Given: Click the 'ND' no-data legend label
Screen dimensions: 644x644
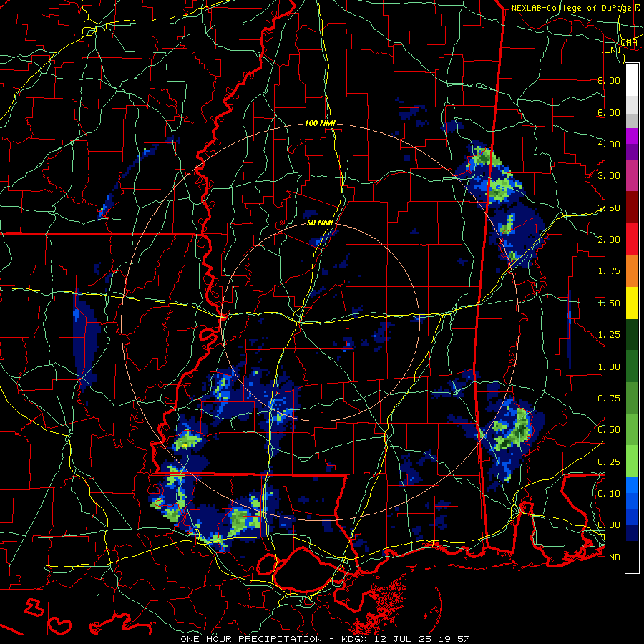Looking at the screenshot, I should click(615, 557).
